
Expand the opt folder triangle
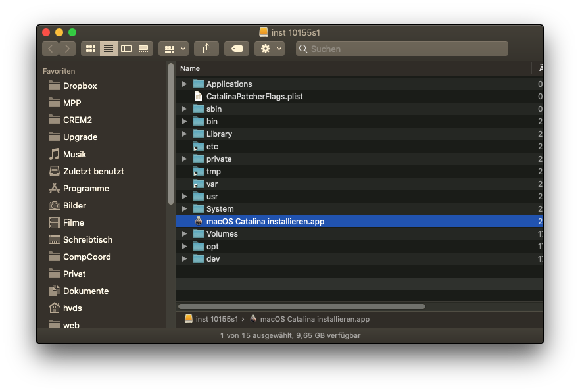(184, 246)
